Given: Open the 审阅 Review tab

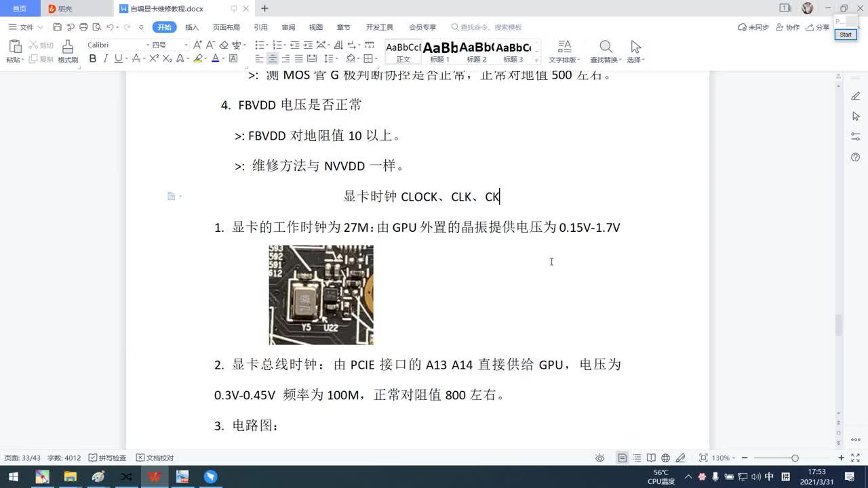Looking at the screenshot, I should coord(288,27).
